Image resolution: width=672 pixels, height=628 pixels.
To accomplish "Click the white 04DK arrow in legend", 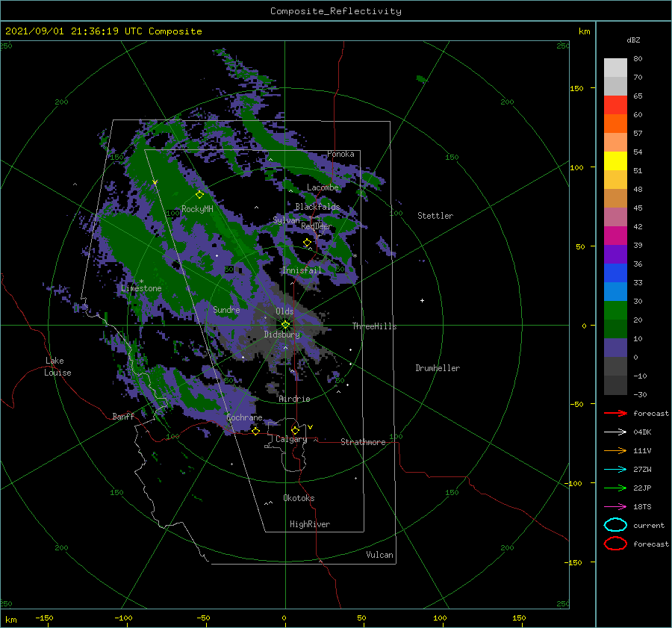I will 615,432.
